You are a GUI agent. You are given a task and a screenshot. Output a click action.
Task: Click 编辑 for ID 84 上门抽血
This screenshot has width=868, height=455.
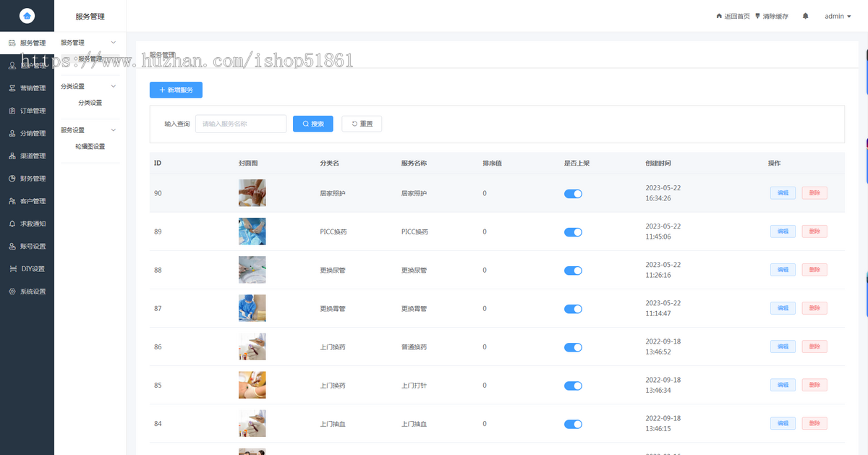[x=783, y=423]
